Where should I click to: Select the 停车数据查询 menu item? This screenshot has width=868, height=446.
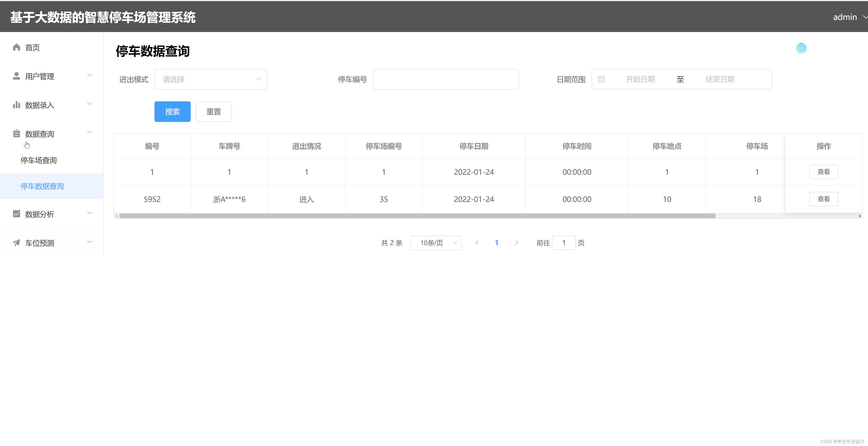pos(42,186)
